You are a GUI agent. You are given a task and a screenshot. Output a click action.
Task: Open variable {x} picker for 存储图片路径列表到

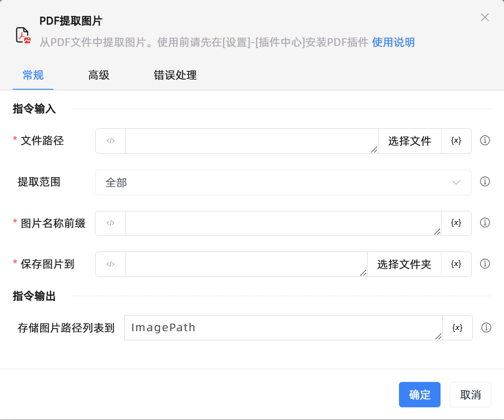[457, 328]
